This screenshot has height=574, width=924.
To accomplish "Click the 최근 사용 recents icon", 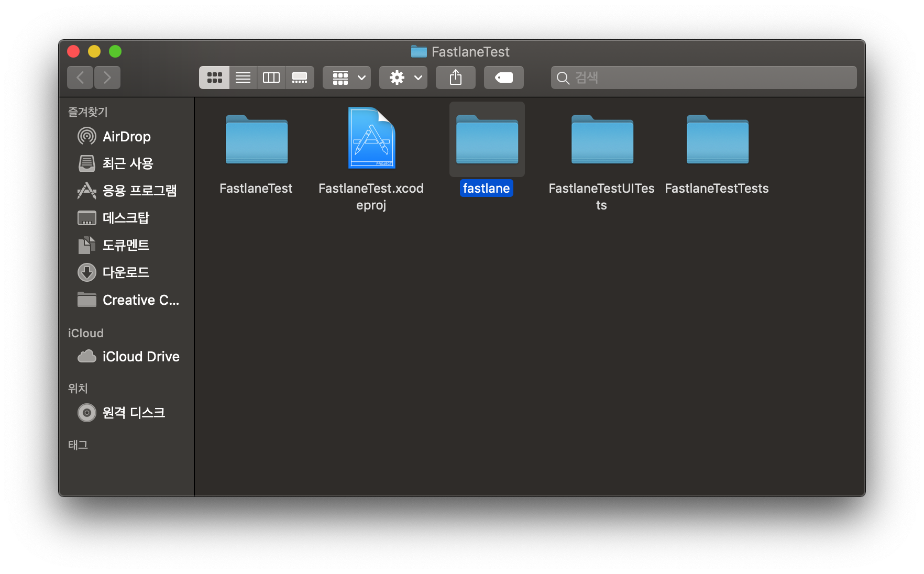I will (87, 163).
